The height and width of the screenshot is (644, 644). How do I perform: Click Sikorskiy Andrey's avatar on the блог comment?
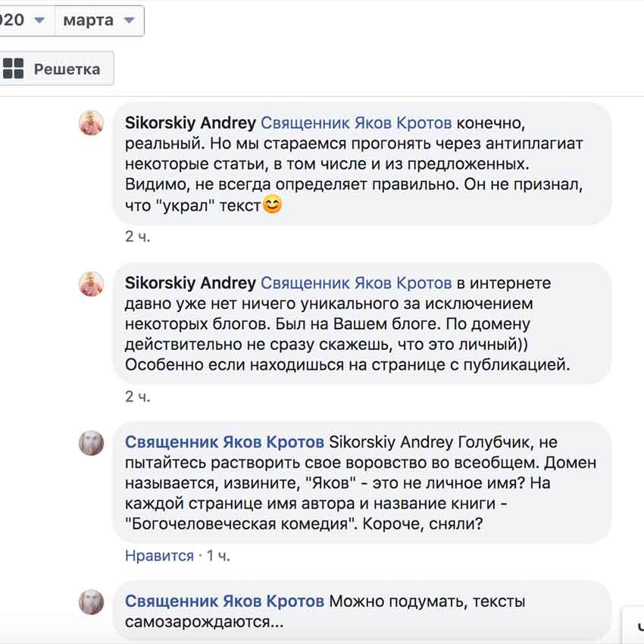[91, 284]
